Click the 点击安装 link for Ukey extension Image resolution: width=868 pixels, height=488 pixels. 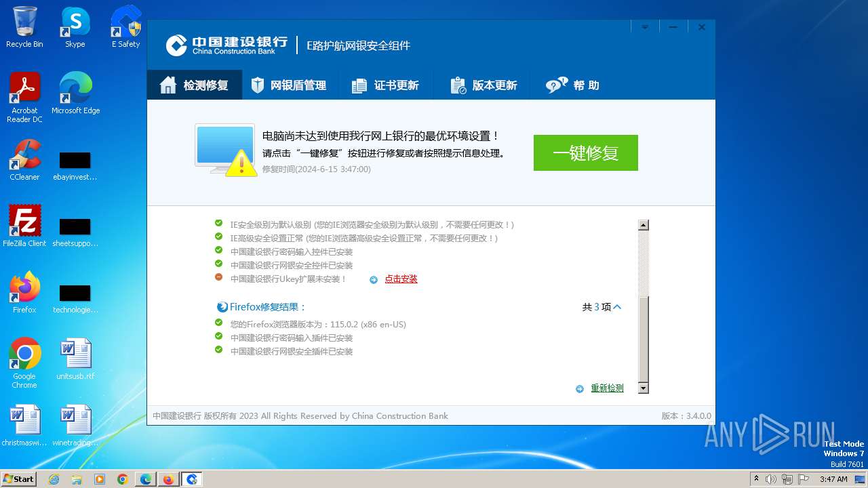(x=401, y=279)
